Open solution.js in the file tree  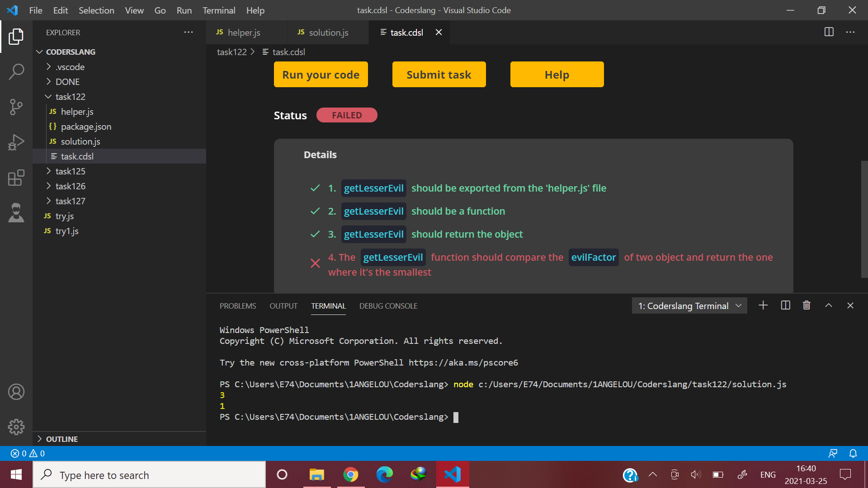coord(119,141)
